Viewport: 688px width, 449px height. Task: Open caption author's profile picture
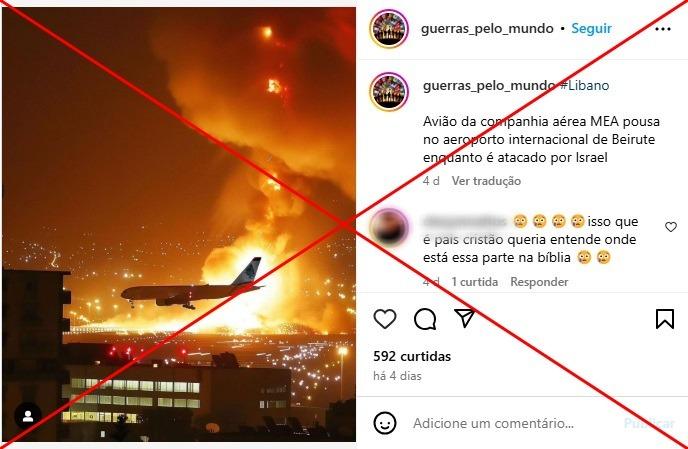tap(389, 91)
